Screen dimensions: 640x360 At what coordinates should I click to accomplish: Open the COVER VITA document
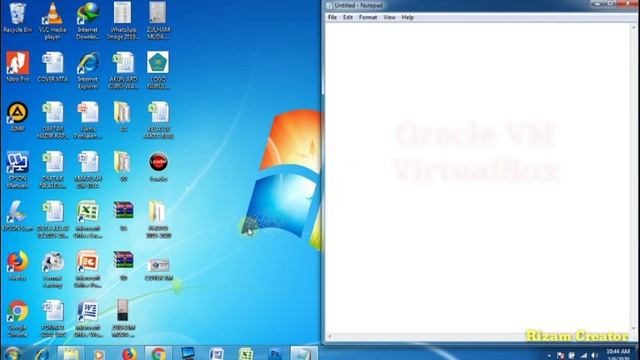(53, 67)
